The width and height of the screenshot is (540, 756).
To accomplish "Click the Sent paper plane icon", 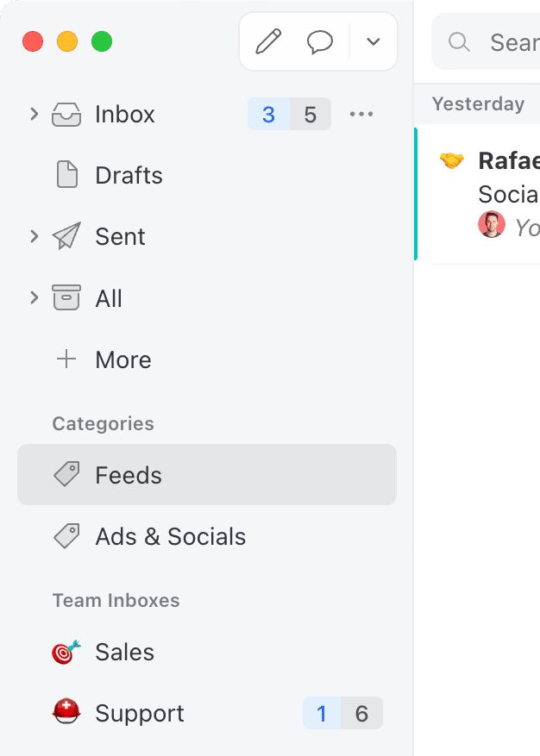I will point(66,236).
